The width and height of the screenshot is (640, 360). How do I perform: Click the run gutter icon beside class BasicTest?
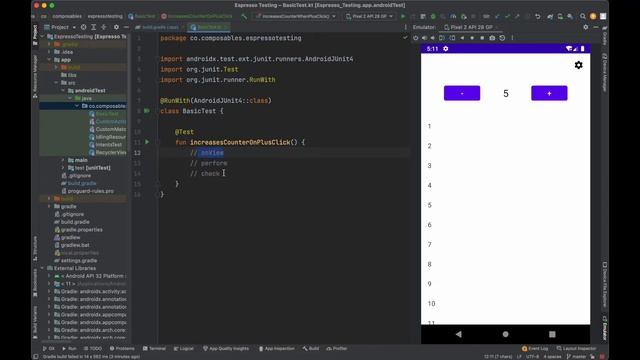coord(147,111)
